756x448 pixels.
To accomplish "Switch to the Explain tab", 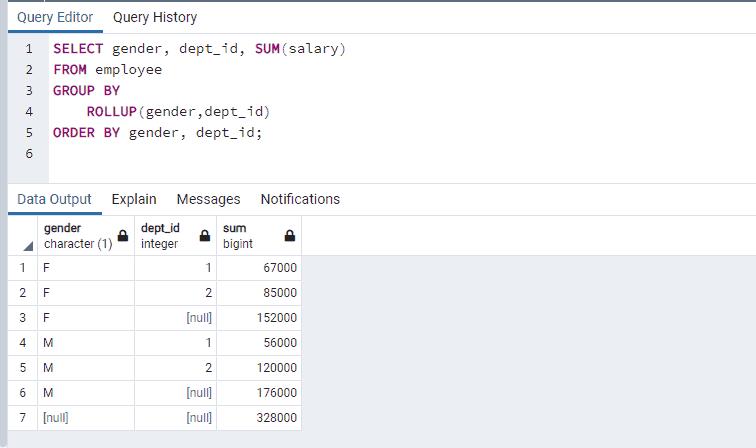I will pyautogui.click(x=133, y=199).
